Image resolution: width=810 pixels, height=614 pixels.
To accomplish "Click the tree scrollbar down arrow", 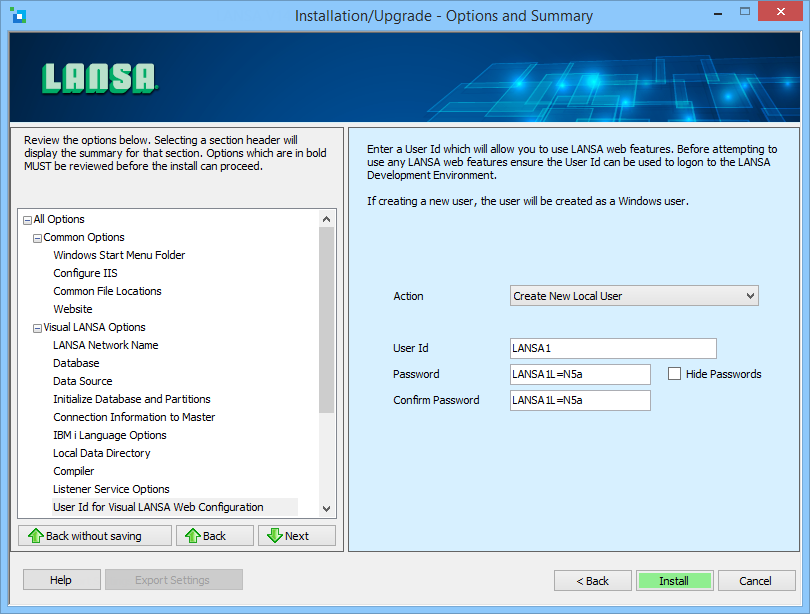I will point(326,509).
